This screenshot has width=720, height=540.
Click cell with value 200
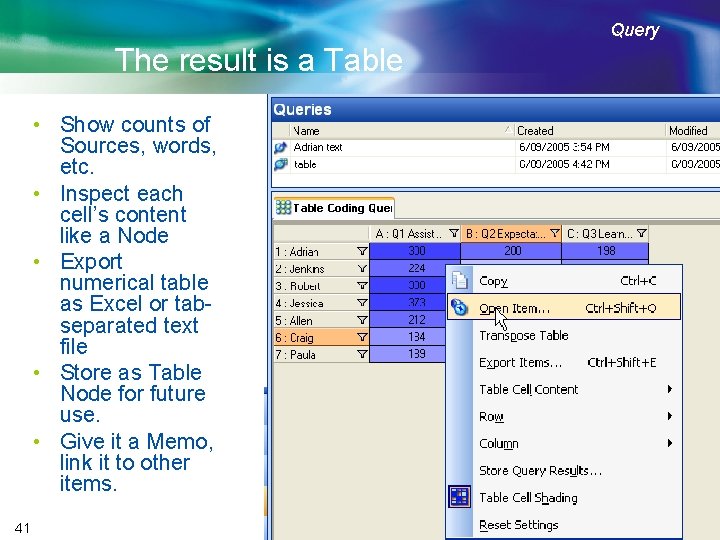(511, 251)
